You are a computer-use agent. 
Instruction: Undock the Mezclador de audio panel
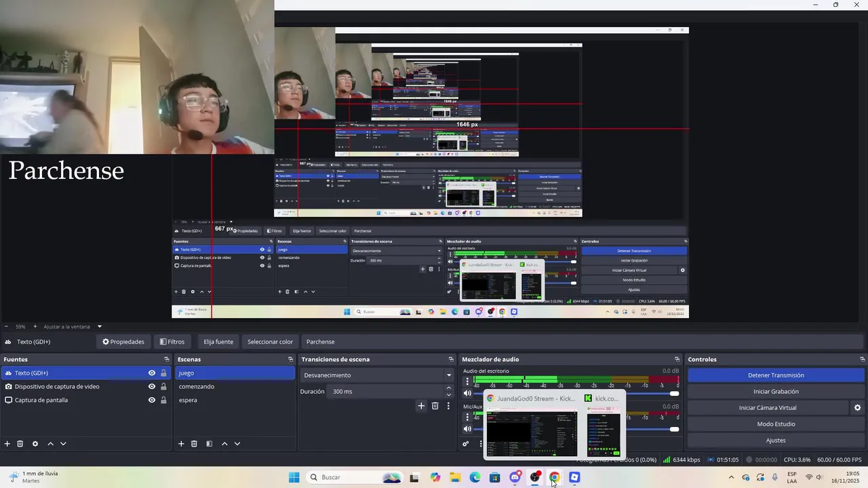click(677, 359)
